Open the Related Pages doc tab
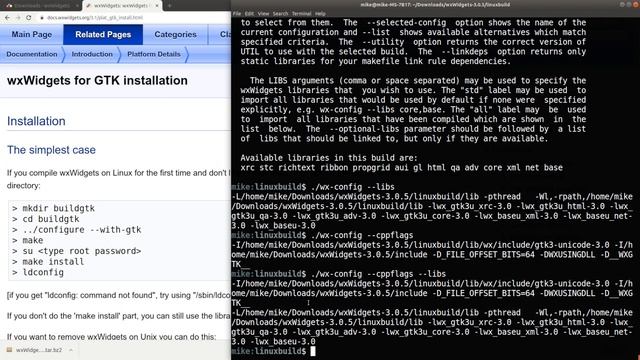 pyautogui.click(x=103, y=34)
